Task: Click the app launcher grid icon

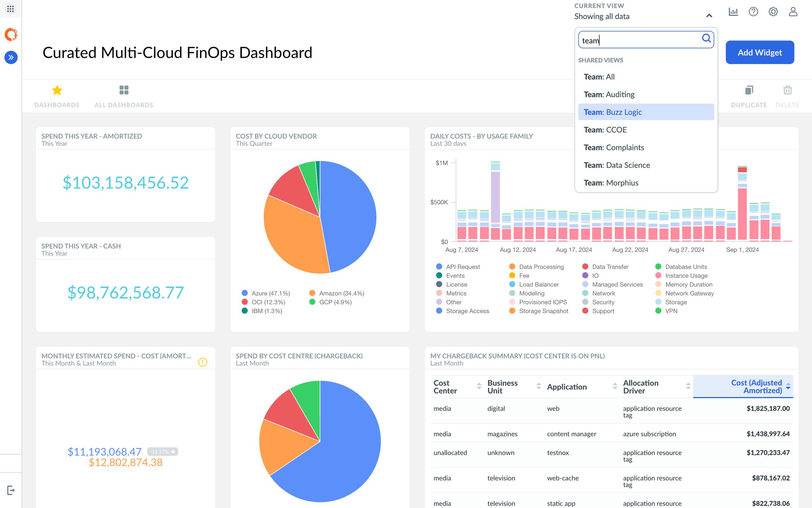Action: [10, 9]
